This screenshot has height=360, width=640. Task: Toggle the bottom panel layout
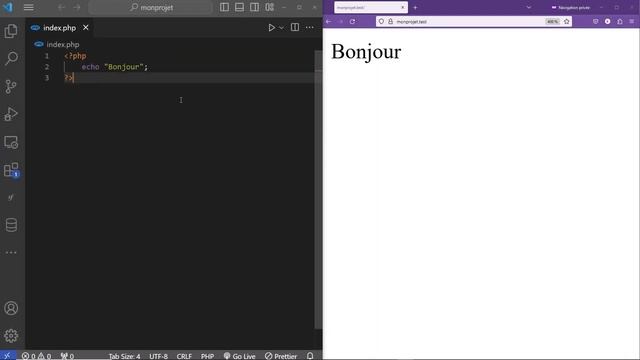click(239, 7)
